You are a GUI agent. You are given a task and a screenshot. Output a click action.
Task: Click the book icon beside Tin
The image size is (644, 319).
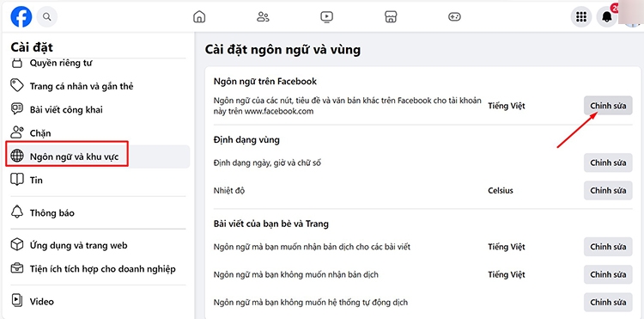[17, 180]
